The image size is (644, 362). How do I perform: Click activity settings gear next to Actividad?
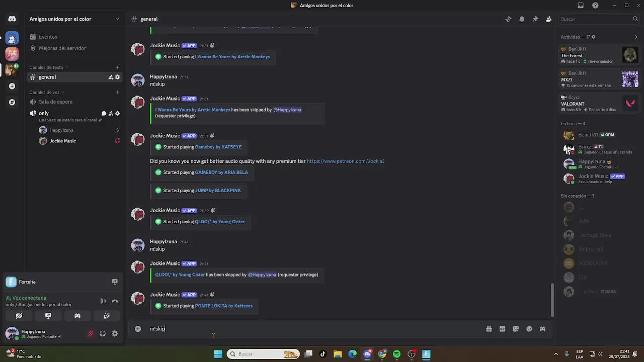[593, 37]
